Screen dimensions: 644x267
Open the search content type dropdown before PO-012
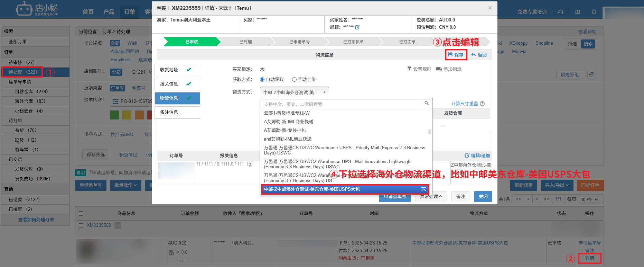pyautogui.click(x=115, y=101)
